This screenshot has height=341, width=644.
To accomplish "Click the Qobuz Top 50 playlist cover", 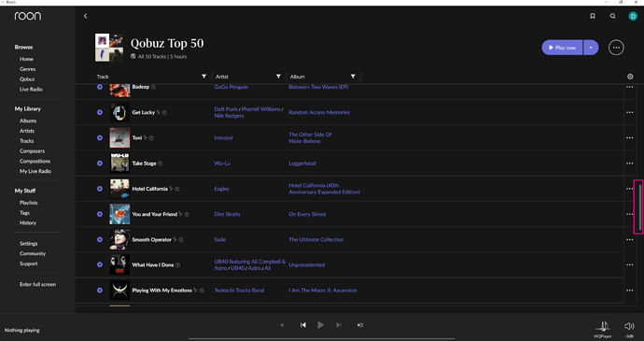I will pos(109,48).
